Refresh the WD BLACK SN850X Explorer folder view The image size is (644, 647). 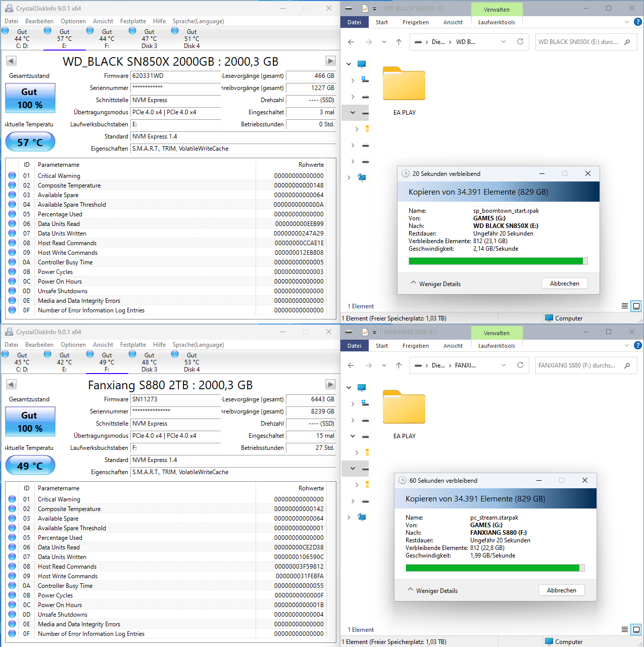pos(520,41)
